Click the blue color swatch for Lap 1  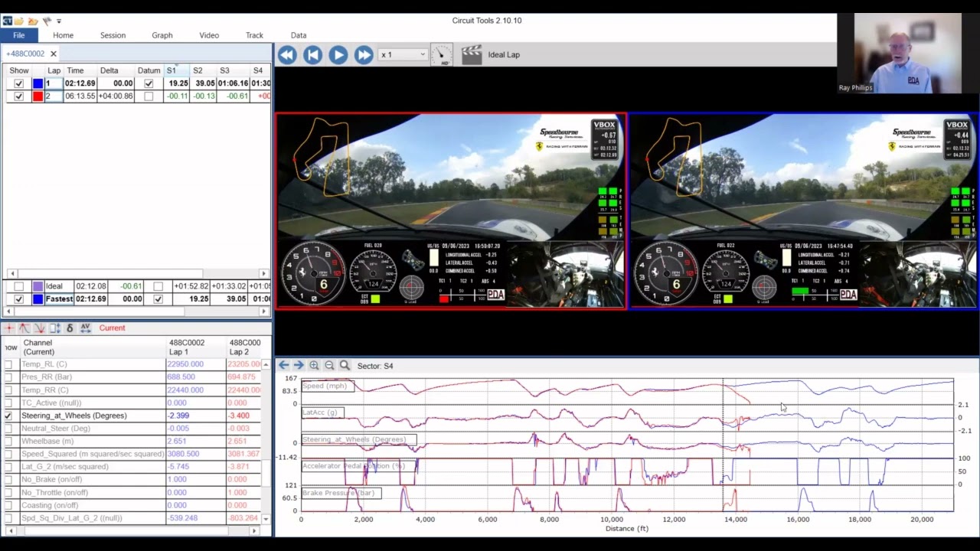pos(38,83)
